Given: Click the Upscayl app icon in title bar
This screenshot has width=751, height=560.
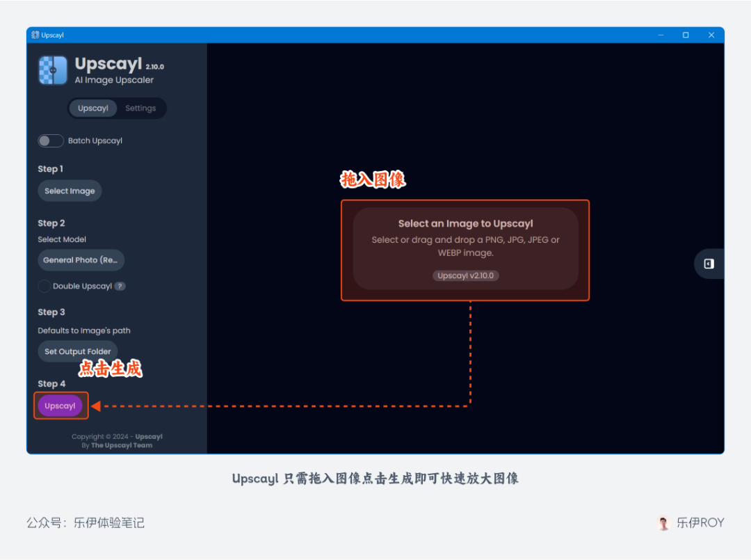Looking at the screenshot, I should pyautogui.click(x=35, y=35).
